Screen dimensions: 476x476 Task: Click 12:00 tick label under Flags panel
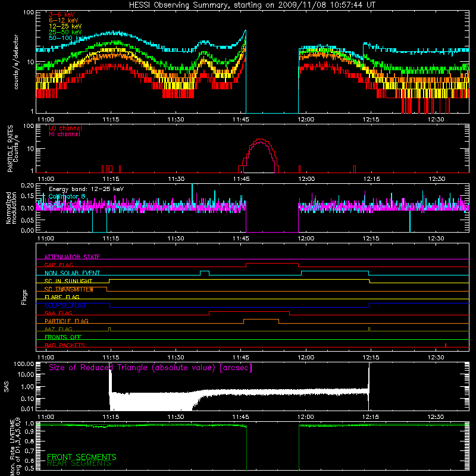[x=306, y=358]
